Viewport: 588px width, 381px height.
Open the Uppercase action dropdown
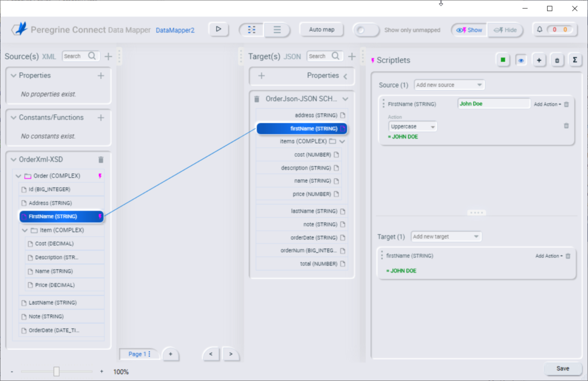tap(412, 126)
